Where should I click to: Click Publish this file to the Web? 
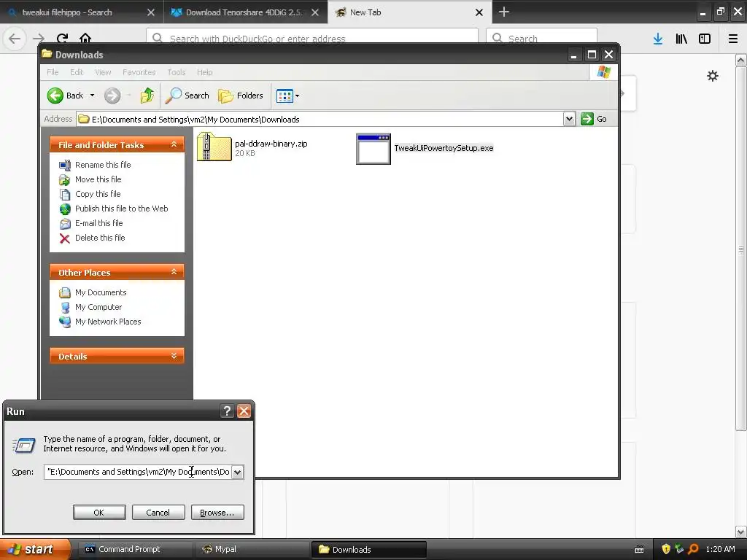click(113, 209)
